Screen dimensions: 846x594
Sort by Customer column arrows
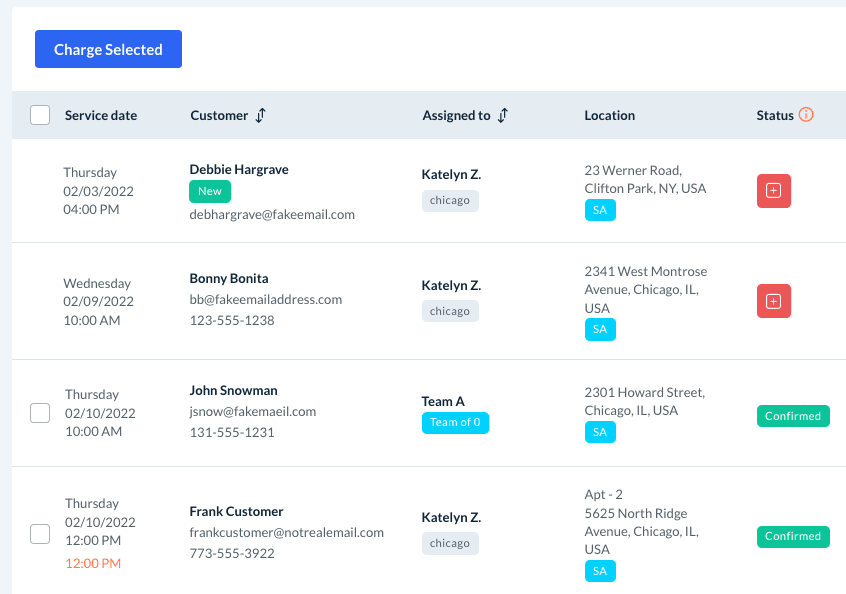tap(260, 115)
